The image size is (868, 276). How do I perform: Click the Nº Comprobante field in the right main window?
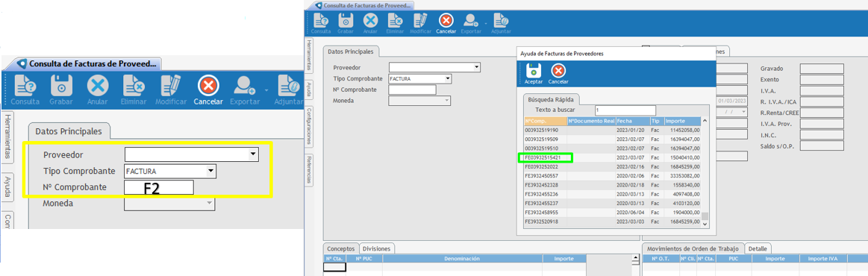(413, 90)
